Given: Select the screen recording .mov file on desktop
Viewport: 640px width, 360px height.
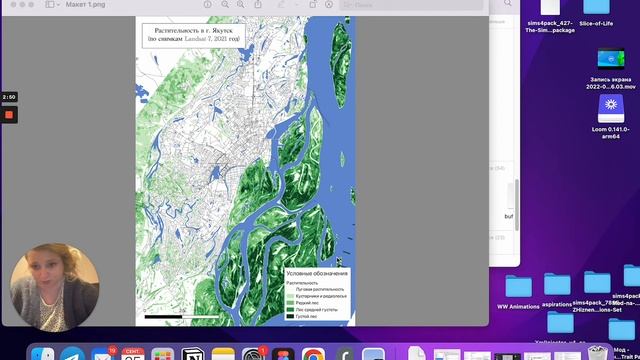Looking at the screenshot, I should (611, 69).
